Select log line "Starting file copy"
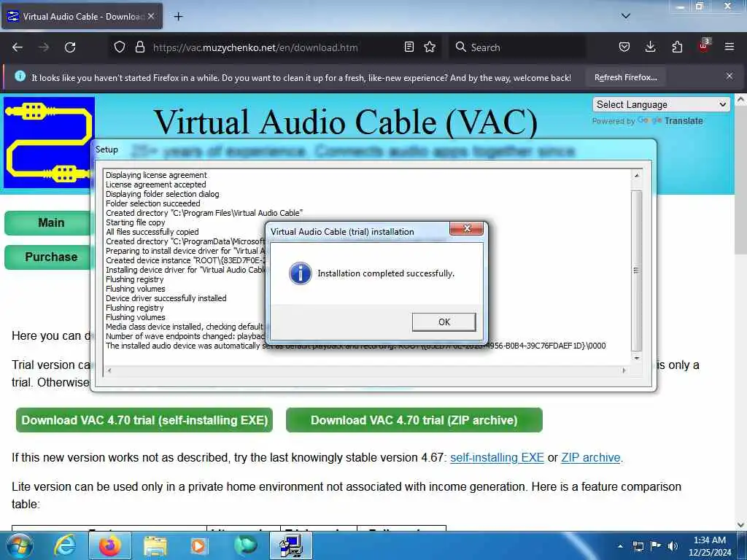Viewport: 747px width, 560px height. coord(135,222)
